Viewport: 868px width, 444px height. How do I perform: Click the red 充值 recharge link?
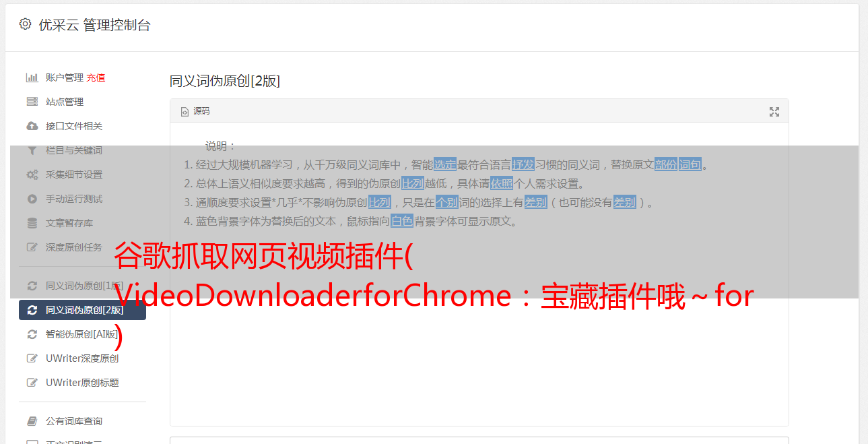click(96, 77)
